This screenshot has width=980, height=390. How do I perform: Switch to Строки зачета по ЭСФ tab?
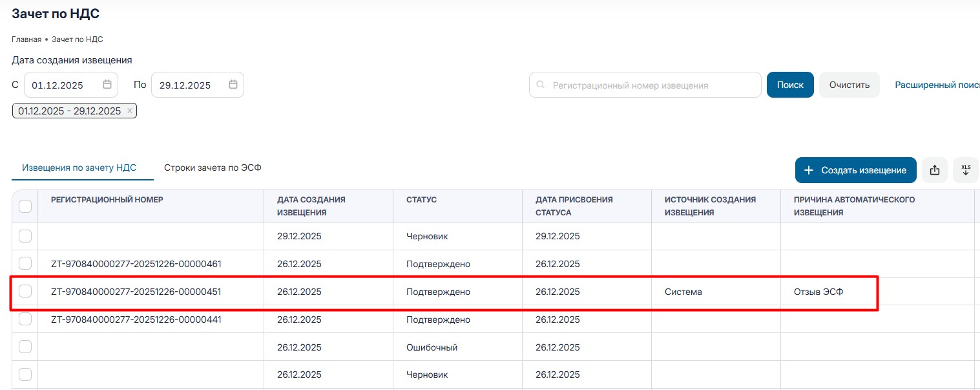[x=213, y=168]
